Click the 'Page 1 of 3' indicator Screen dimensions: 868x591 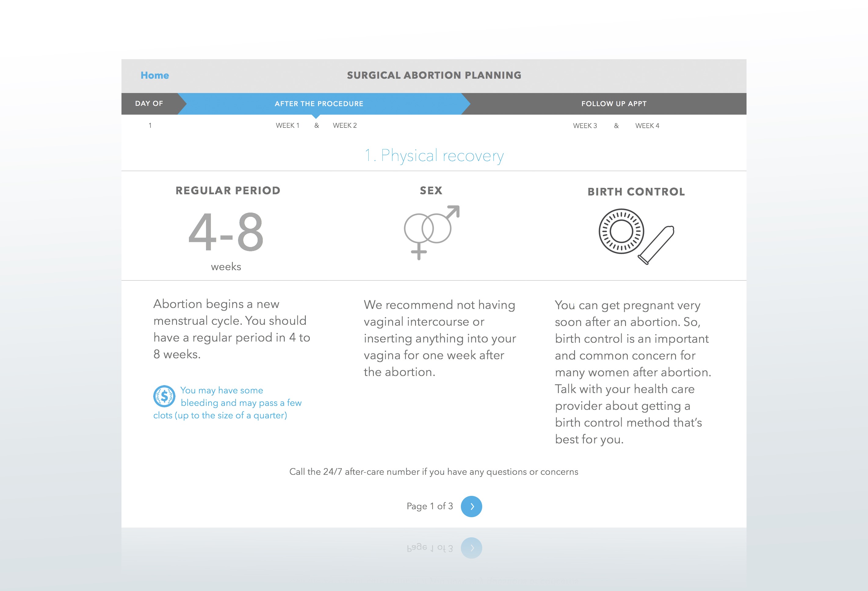(x=429, y=506)
